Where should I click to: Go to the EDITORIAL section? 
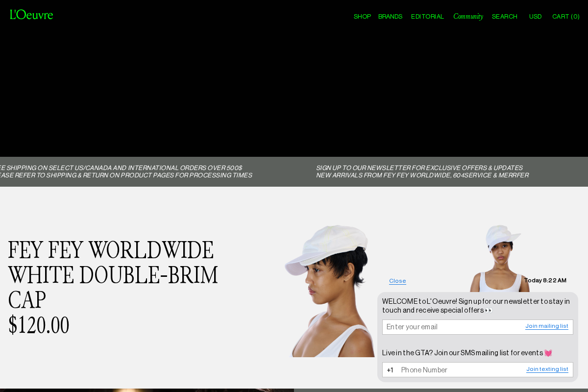[x=427, y=16]
